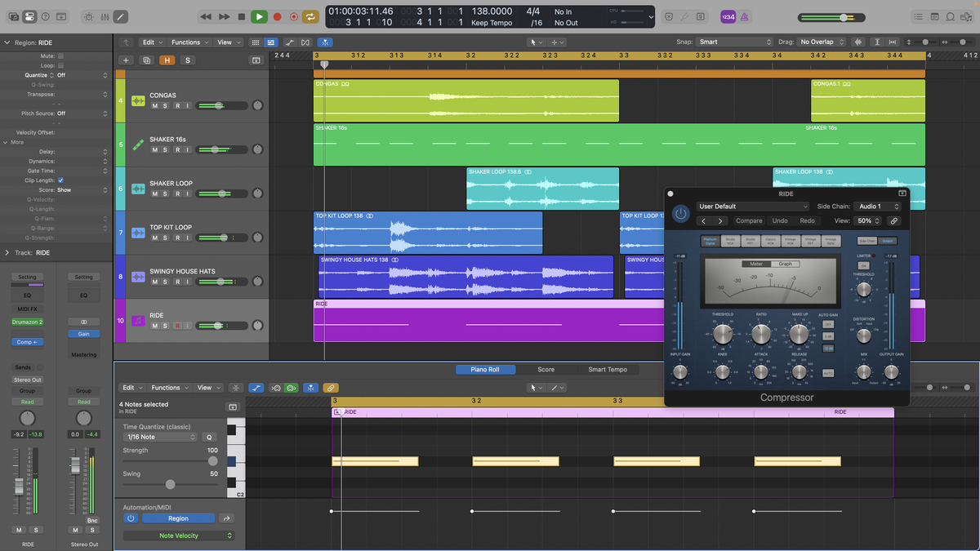This screenshot has width=980, height=551.
Task: Start playback with the green Play button
Action: [259, 16]
